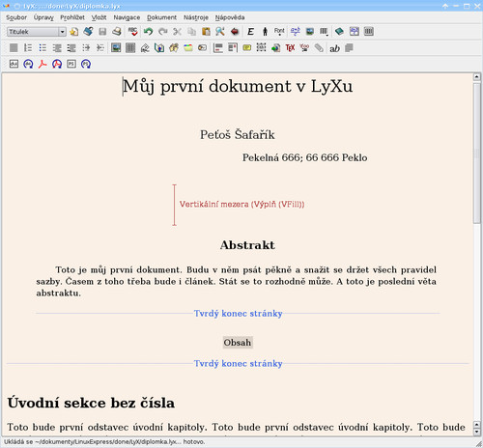The width and height of the screenshot is (483, 448).
Task: Insert red TeX code icon
Action: 290,48
